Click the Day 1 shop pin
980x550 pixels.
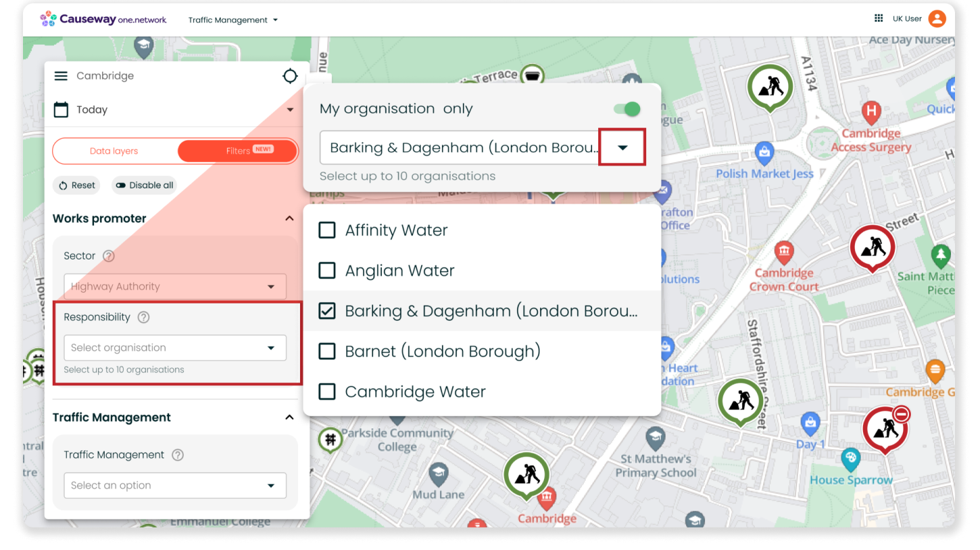(810, 424)
